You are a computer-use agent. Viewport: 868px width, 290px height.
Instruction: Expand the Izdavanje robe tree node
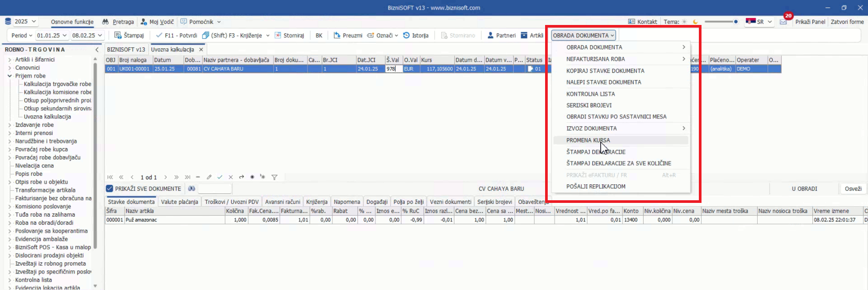coord(10,125)
